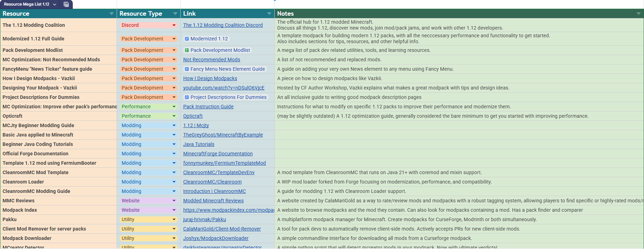This screenshot has width=644, height=249.
Task: Select note 'A piece on how to design modpacks like Vazkii.'
Action: click(330, 78)
